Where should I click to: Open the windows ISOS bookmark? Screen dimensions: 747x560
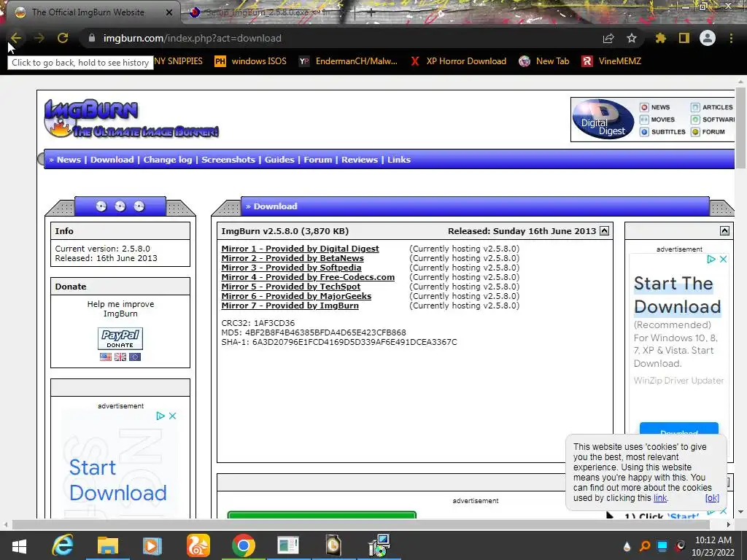click(251, 61)
